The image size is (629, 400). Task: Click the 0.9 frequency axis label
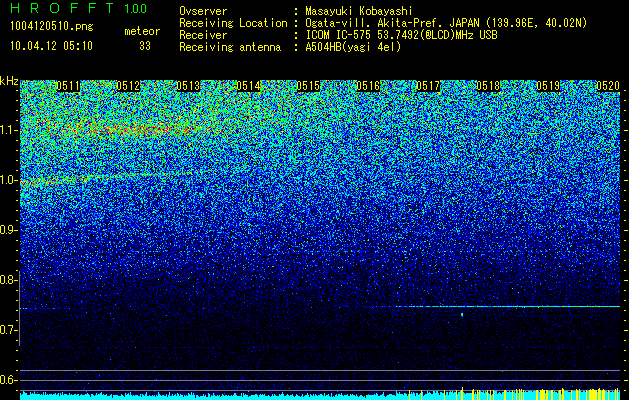click(9, 230)
